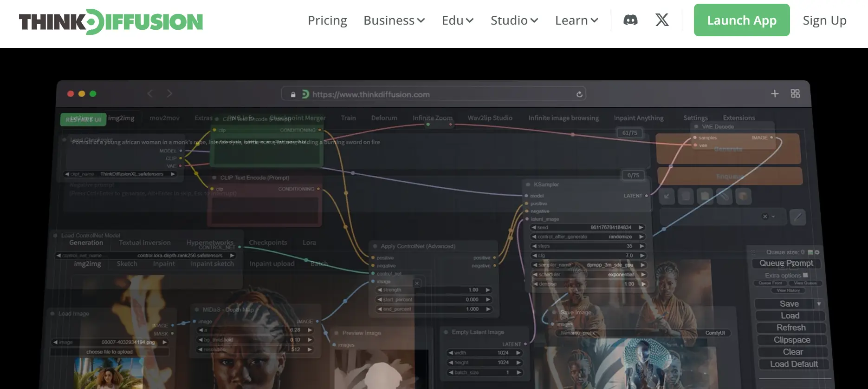
Task: Select the Infinite image browsing tab
Action: pyautogui.click(x=564, y=118)
